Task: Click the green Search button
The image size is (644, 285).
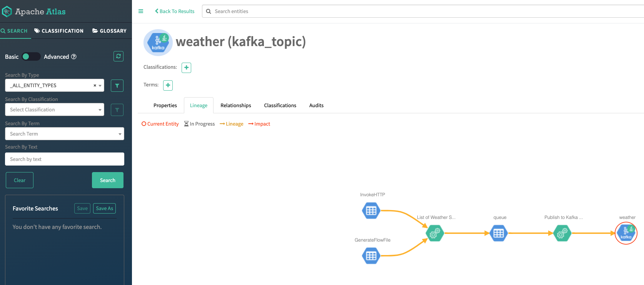Action: 108,180
